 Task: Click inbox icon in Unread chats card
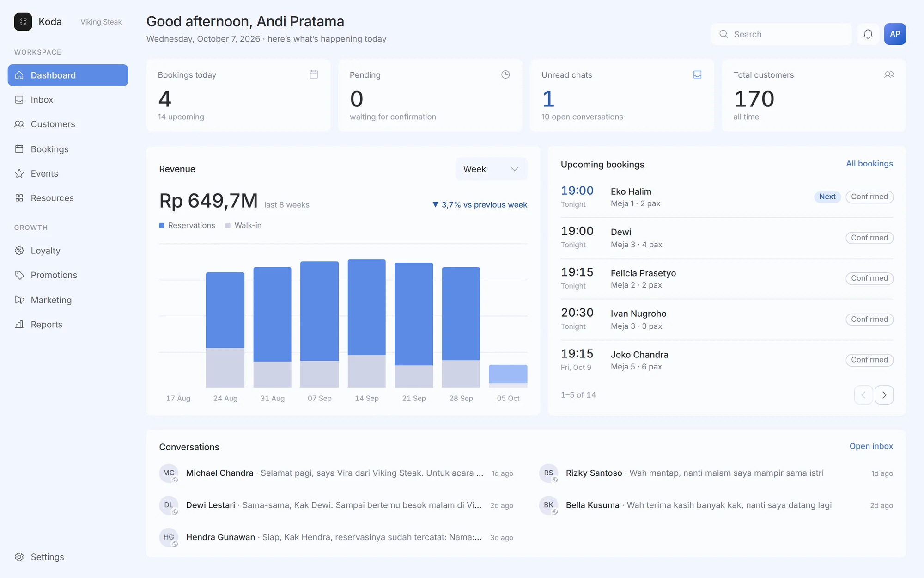tap(698, 74)
